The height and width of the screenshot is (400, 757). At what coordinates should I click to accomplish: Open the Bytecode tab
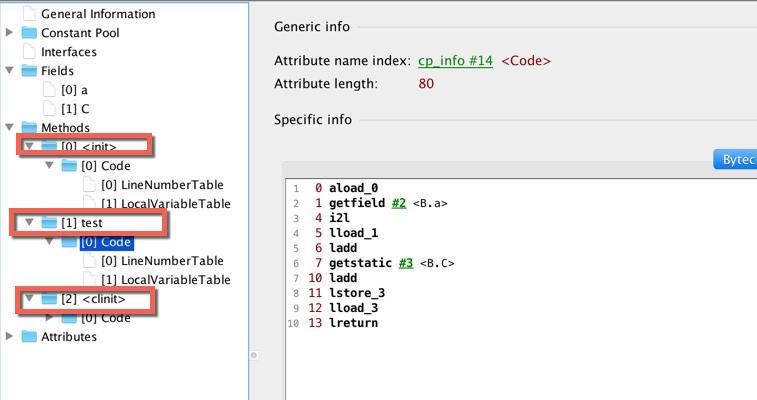click(735, 160)
